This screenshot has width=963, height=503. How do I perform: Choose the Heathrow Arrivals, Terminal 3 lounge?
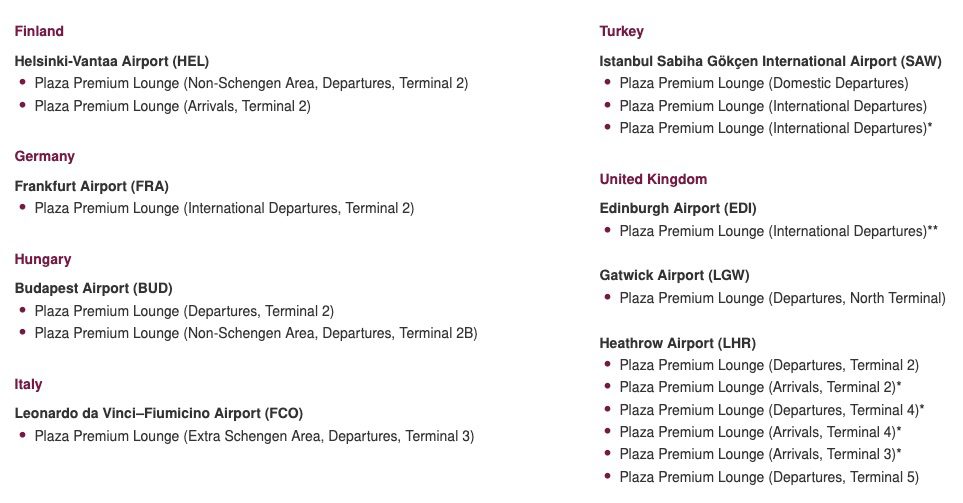point(760,454)
